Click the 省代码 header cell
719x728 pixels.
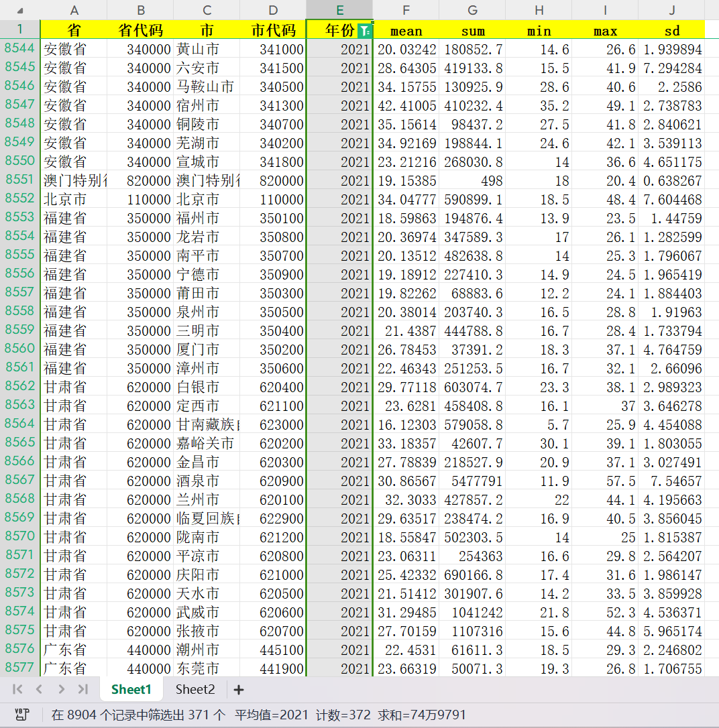point(140,30)
